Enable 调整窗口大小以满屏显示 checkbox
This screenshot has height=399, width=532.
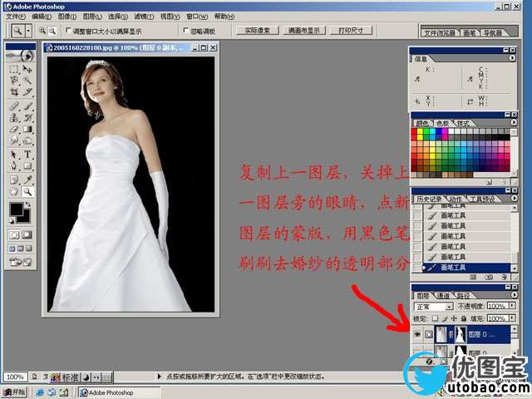tap(68, 31)
